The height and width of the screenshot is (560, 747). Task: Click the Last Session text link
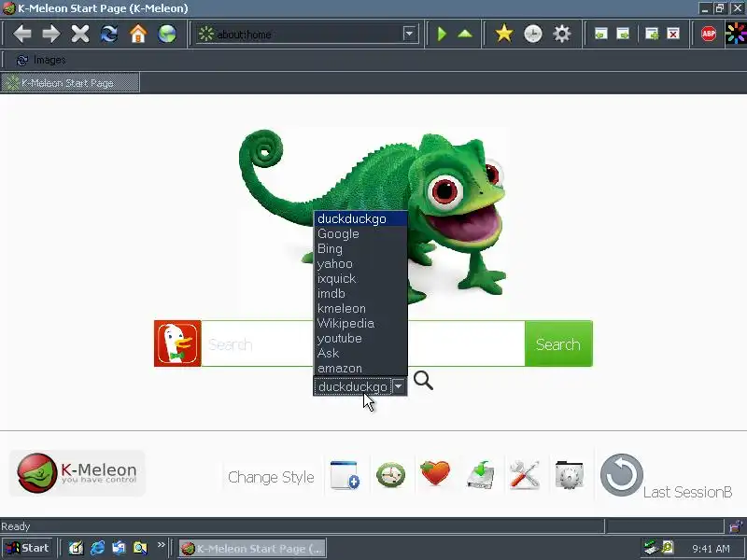688,492
